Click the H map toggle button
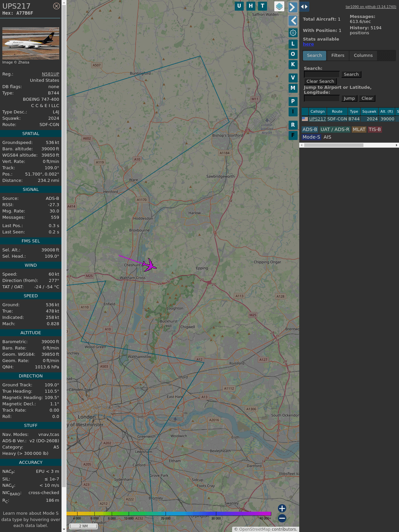 251,6
